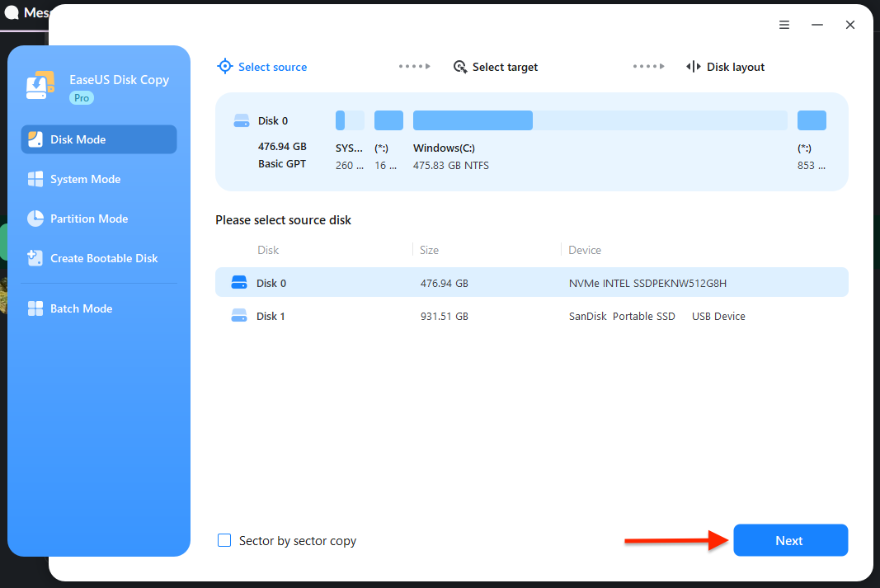Click the SYS partition block on Disk 0
Screen dimensions: 880x588
pos(349,120)
